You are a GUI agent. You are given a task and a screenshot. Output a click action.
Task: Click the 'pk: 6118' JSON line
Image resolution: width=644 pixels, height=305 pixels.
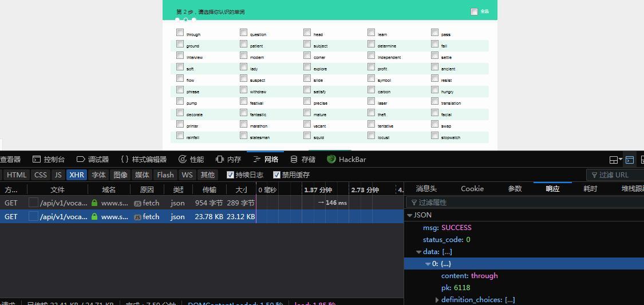[456, 288]
